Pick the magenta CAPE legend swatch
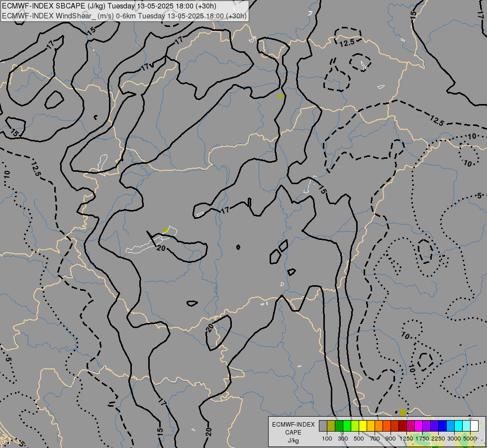This screenshot has width=487, height=448. 419,426
